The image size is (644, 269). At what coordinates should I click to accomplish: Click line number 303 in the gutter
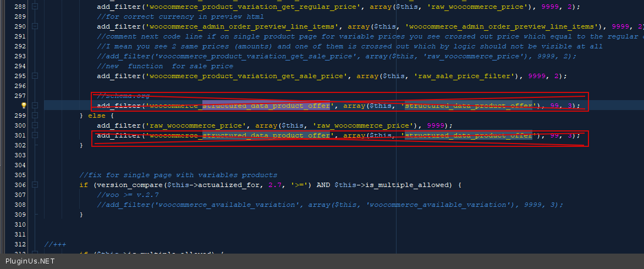(20, 155)
